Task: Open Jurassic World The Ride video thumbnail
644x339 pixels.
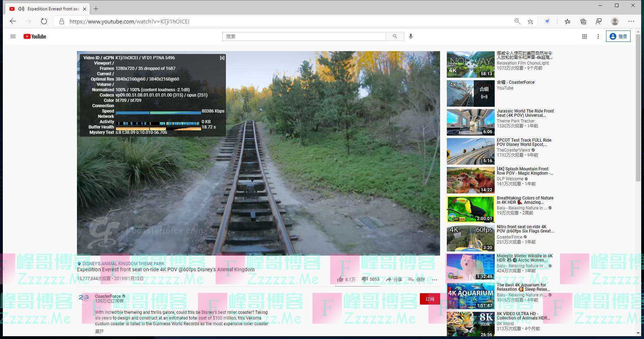Action: point(470,122)
